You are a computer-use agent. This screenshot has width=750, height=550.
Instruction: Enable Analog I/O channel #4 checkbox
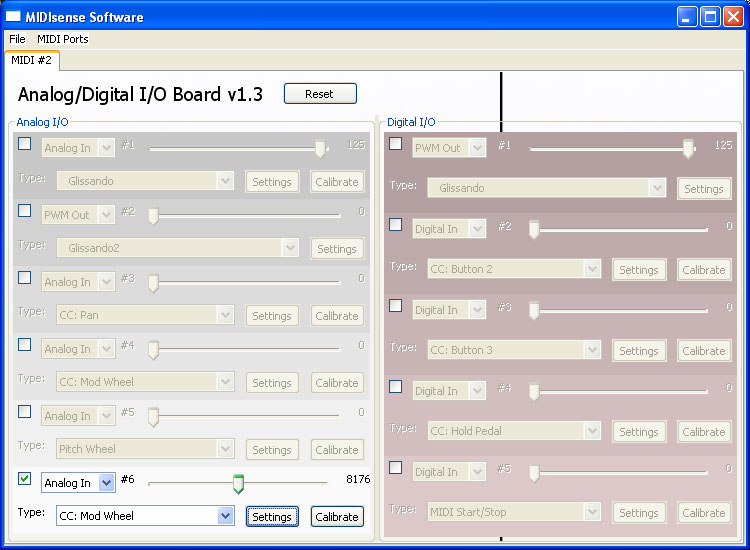pyautogui.click(x=24, y=344)
